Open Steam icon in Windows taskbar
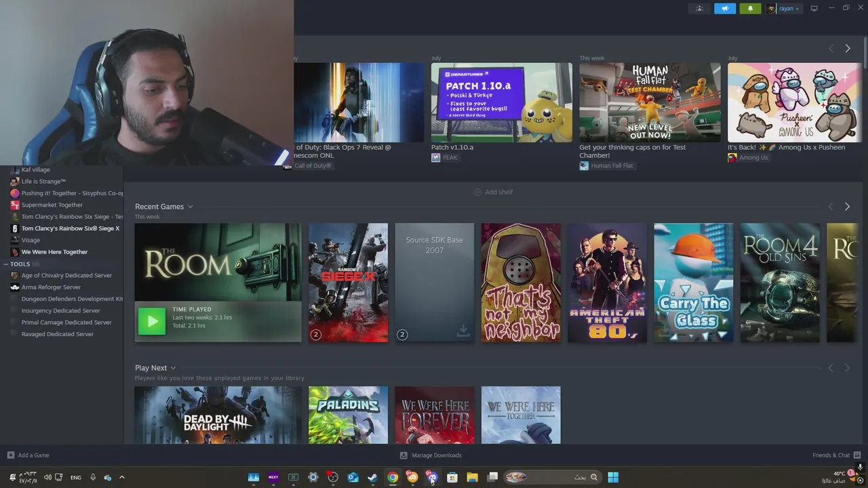 point(372,477)
